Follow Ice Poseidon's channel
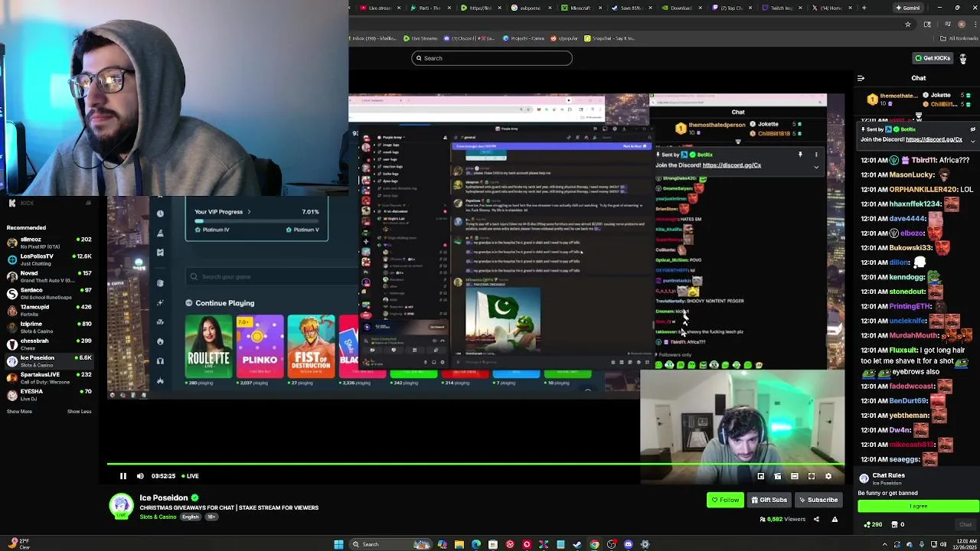The height and width of the screenshot is (551, 980). tap(725, 500)
